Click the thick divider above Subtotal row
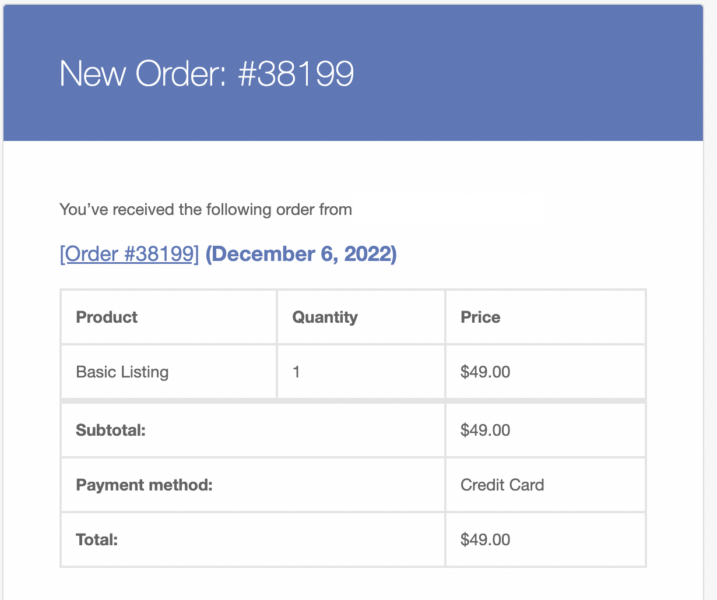 pos(353,401)
